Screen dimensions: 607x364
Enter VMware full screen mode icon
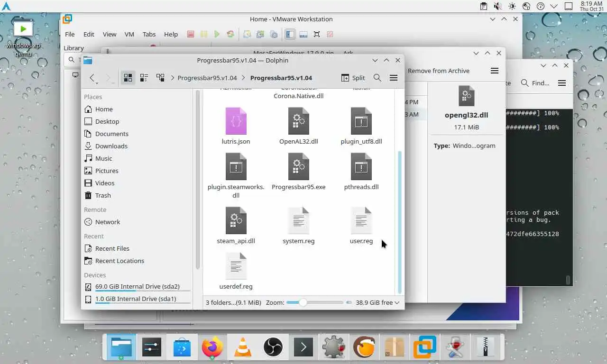[317, 34]
